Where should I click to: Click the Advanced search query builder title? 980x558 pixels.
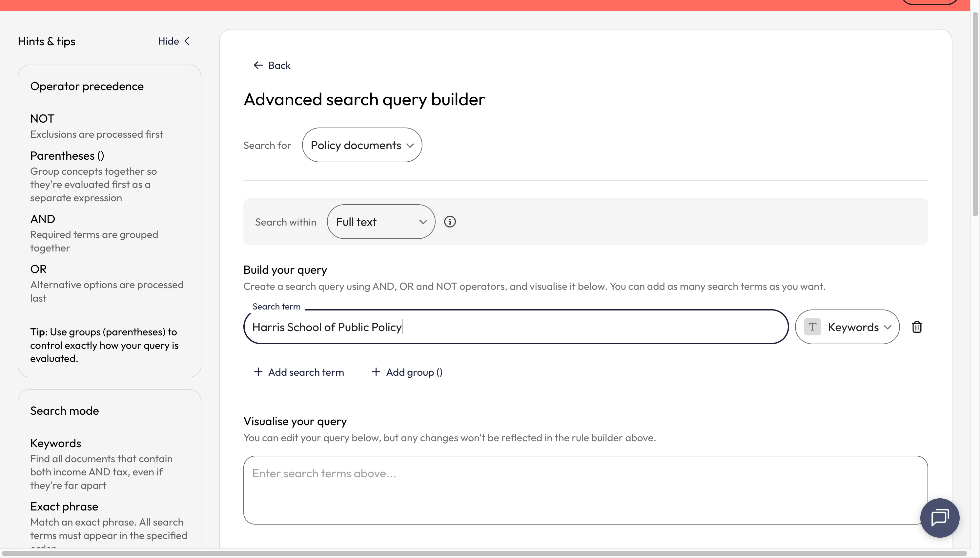pyautogui.click(x=364, y=99)
